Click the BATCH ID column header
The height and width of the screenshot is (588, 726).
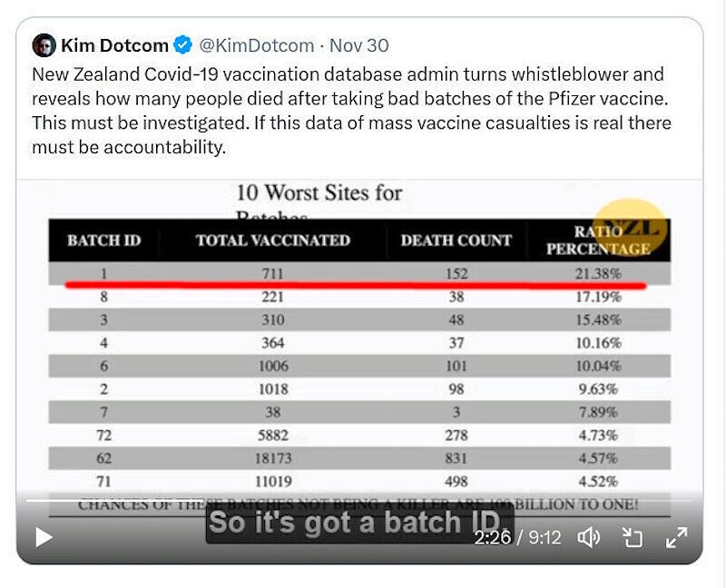coord(104,240)
